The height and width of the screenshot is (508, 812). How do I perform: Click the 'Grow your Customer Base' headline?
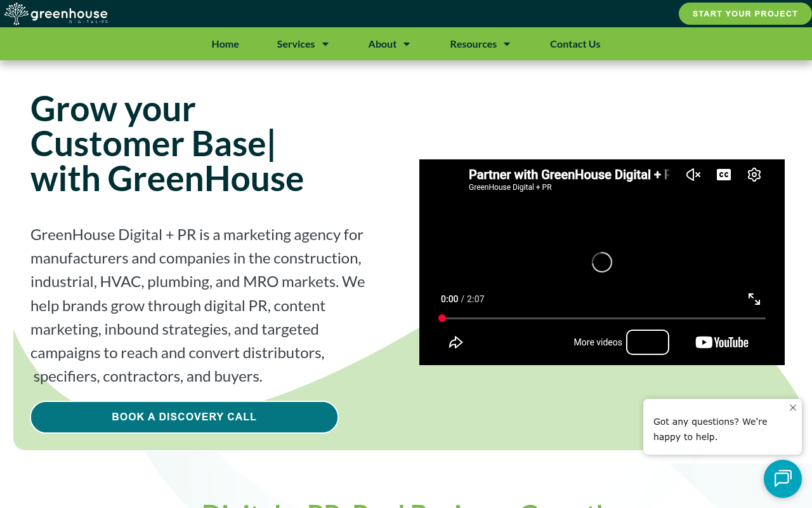167,144
